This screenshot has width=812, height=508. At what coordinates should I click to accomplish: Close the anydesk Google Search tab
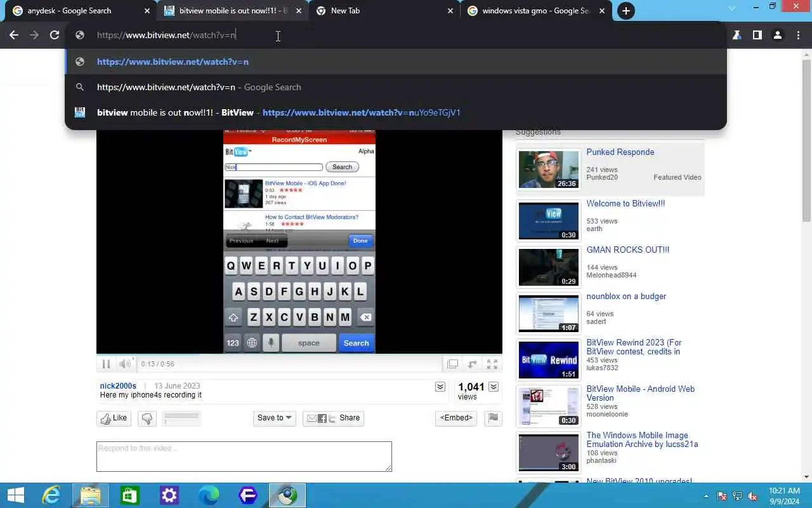(147, 11)
